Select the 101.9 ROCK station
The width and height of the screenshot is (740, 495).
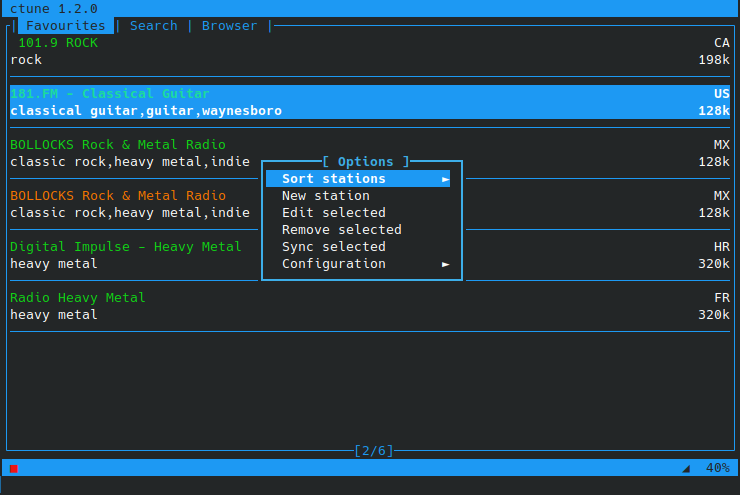(370, 51)
